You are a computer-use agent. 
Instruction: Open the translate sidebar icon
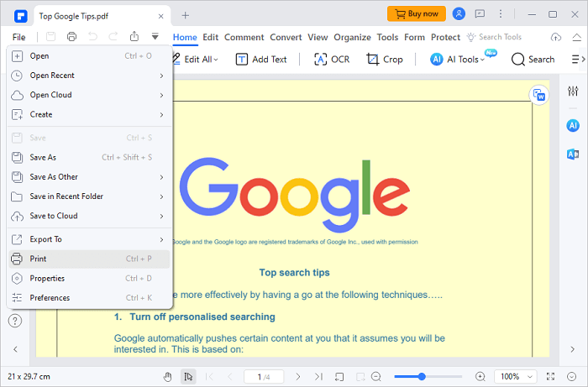click(573, 154)
